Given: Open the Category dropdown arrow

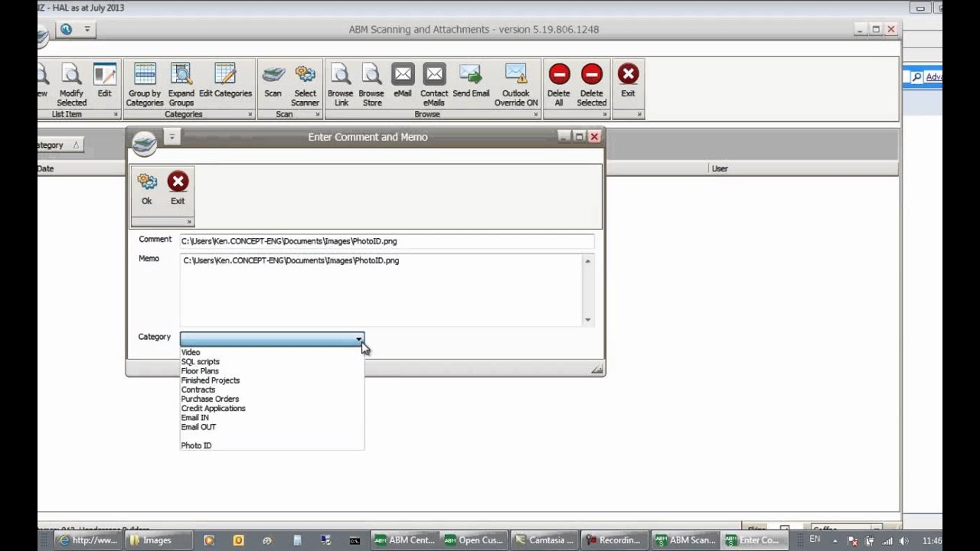Looking at the screenshot, I should [358, 339].
